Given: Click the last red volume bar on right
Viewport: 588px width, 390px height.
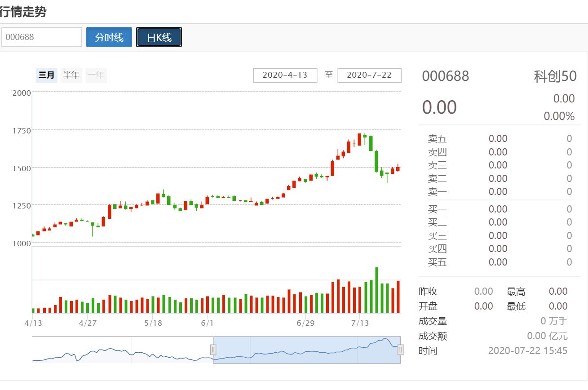Looking at the screenshot, I should (398, 297).
